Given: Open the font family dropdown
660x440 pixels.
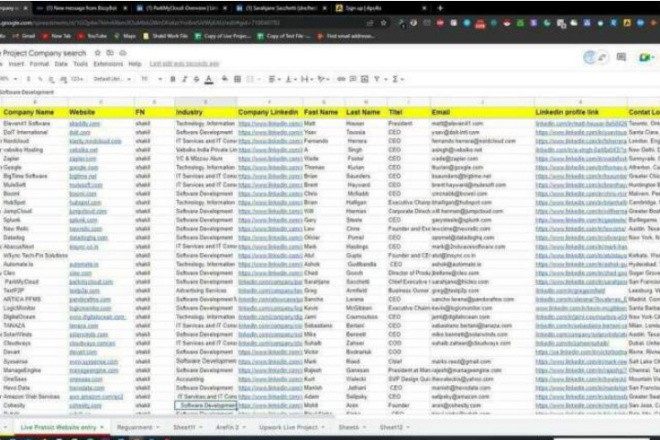Looking at the screenshot, I should click(x=112, y=79).
